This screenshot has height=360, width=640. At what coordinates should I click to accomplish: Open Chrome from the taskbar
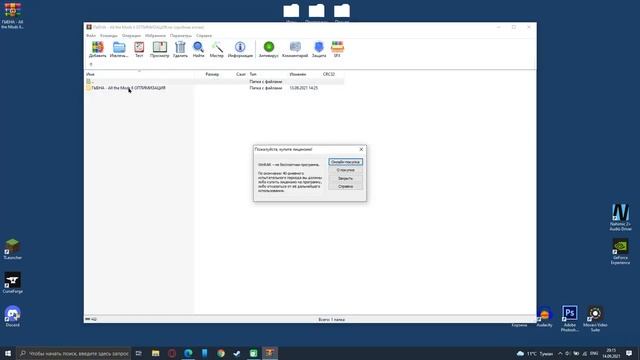click(x=221, y=353)
